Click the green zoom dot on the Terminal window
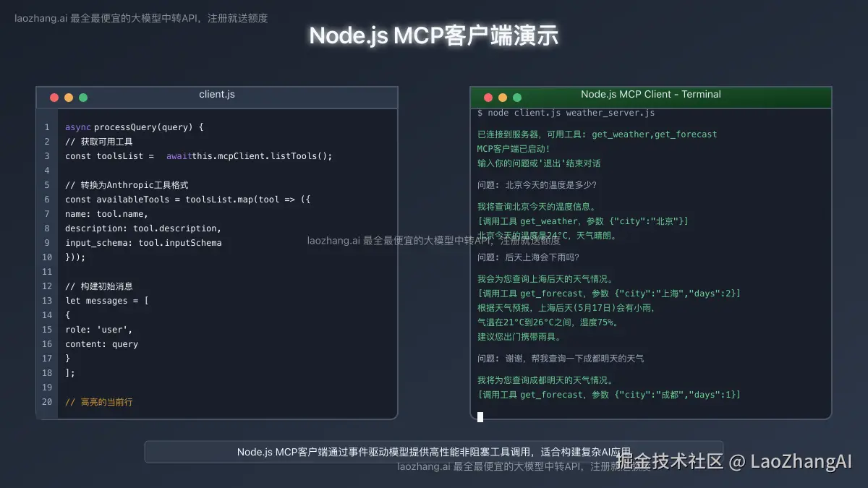The height and width of the screenshot is (488, 868). coord(517,96)
